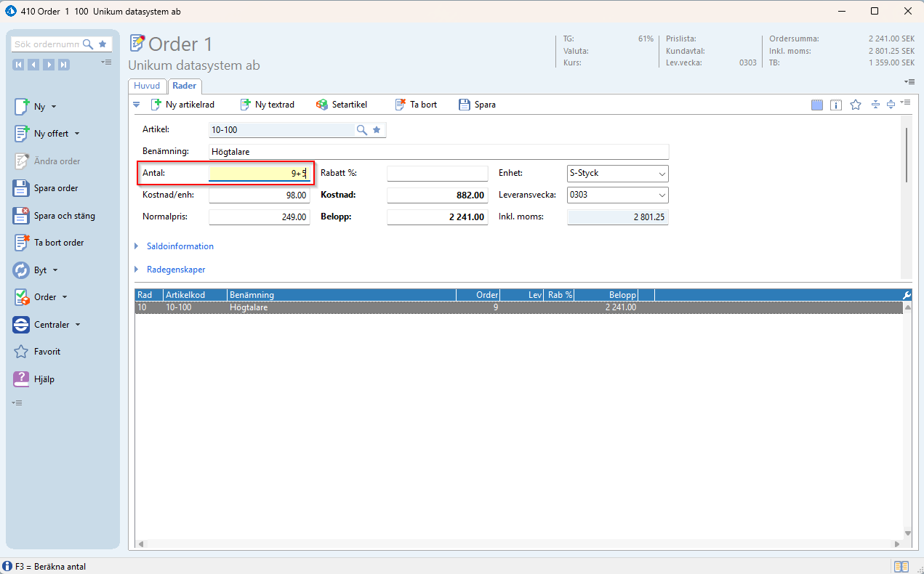This screenshot has width=924, height=574.
Task: Click the Ta bort order sidebar icon
Action: click(22, 243)
